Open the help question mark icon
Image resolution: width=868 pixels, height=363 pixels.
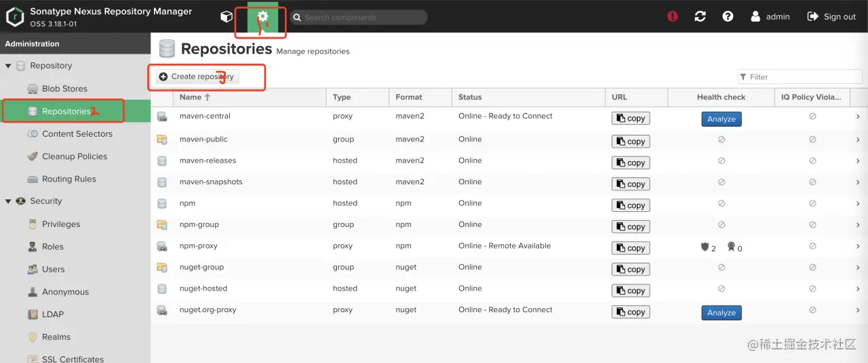[x=728, y=16]
